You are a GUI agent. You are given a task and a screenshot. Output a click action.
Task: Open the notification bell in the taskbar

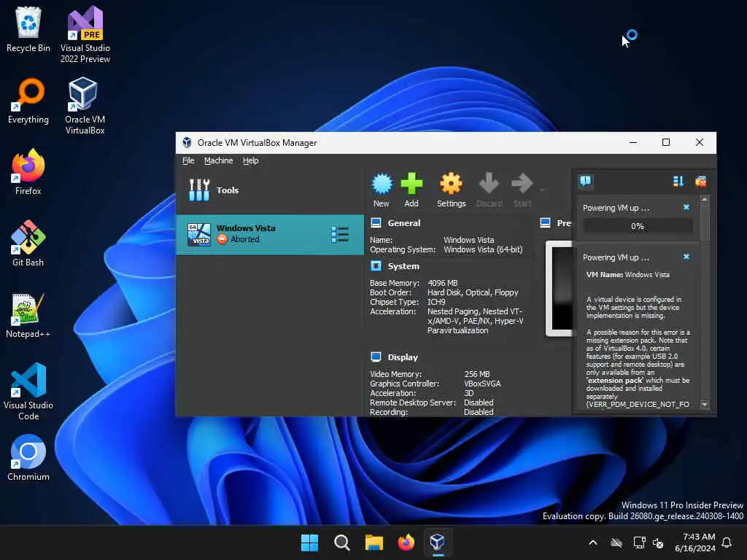727,542
